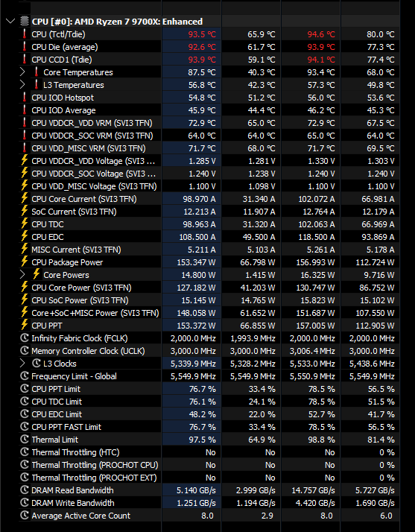Click the CPU chip icon in header row
This screenshot has height=532, width=415.
click(24, 22)
